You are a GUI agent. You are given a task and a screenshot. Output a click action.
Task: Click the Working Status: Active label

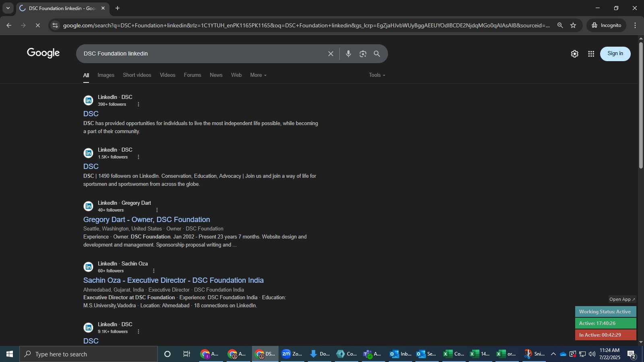click(x=605, y=312)
